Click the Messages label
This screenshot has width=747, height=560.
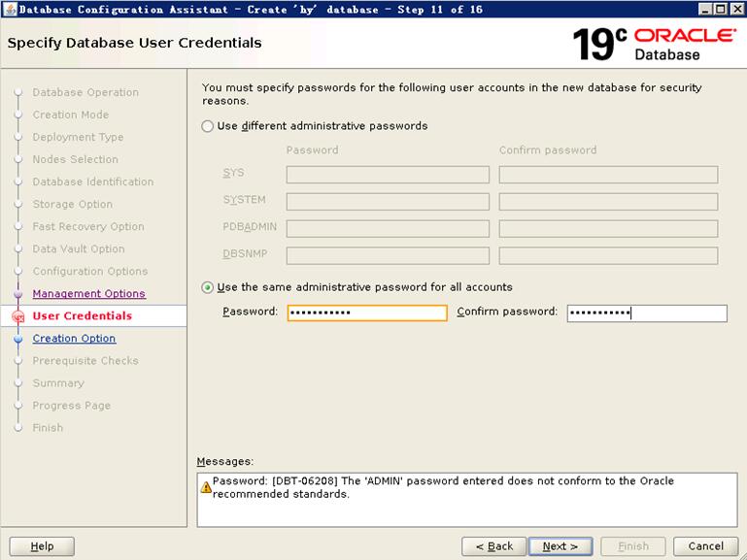224,462
